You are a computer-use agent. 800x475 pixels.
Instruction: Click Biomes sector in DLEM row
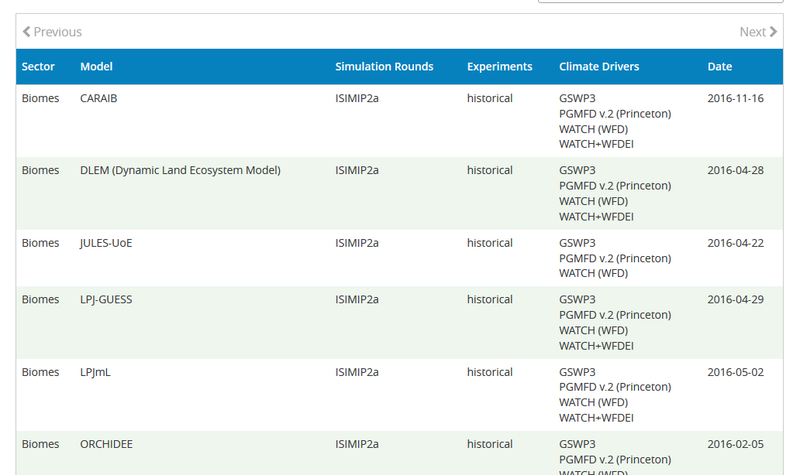pyautogui.click(x=40, y=170)
